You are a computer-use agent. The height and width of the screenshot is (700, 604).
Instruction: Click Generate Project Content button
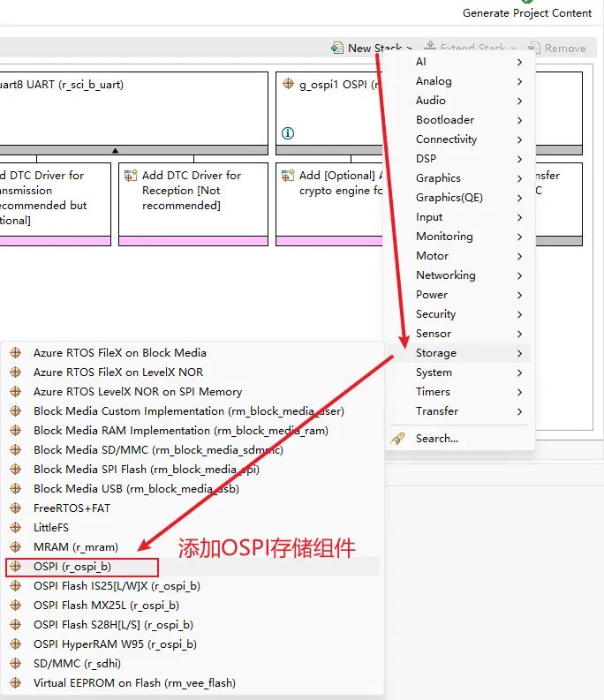[527, 12]
